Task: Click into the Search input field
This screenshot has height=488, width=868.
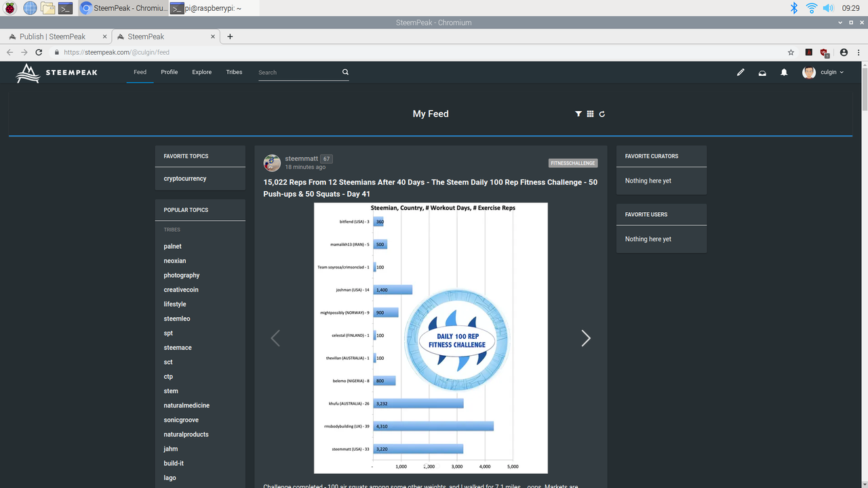Action: pyautogui.click(x=298, y=72)
